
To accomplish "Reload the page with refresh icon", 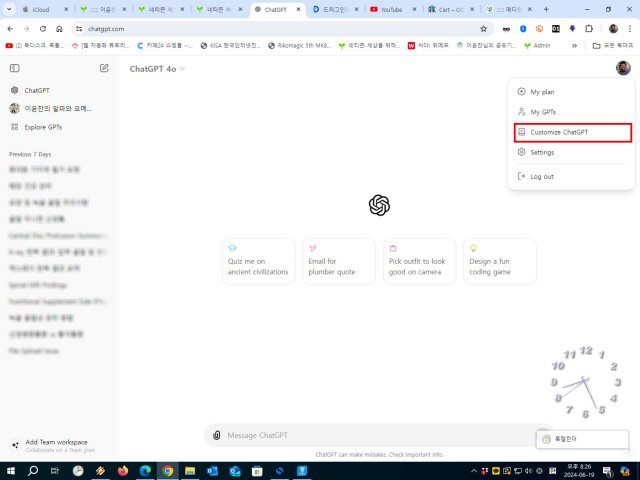I will (43, 29).
